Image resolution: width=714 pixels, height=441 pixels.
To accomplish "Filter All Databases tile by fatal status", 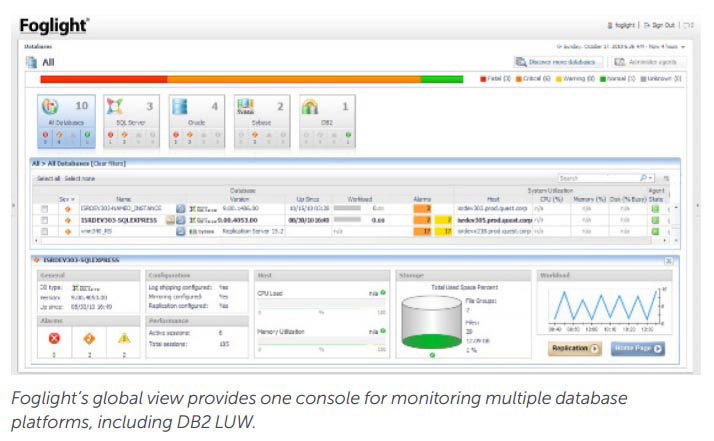I will (x=45, y=135).
